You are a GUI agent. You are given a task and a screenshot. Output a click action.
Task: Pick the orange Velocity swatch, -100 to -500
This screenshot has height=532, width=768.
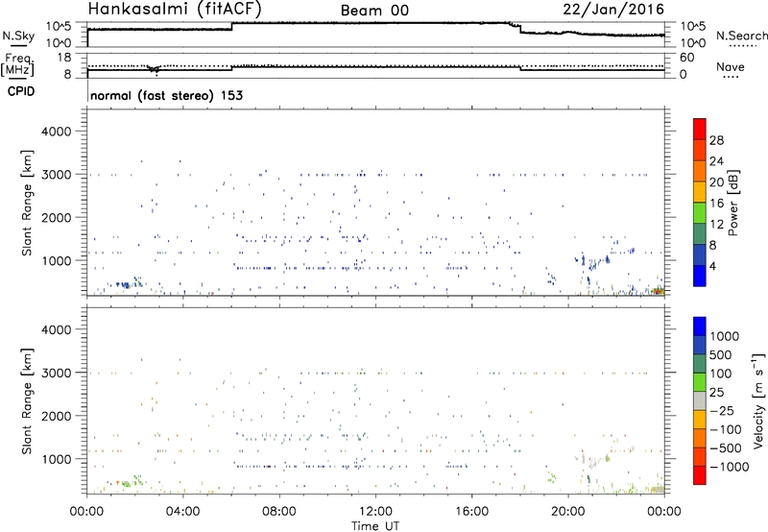coord(700,438)
